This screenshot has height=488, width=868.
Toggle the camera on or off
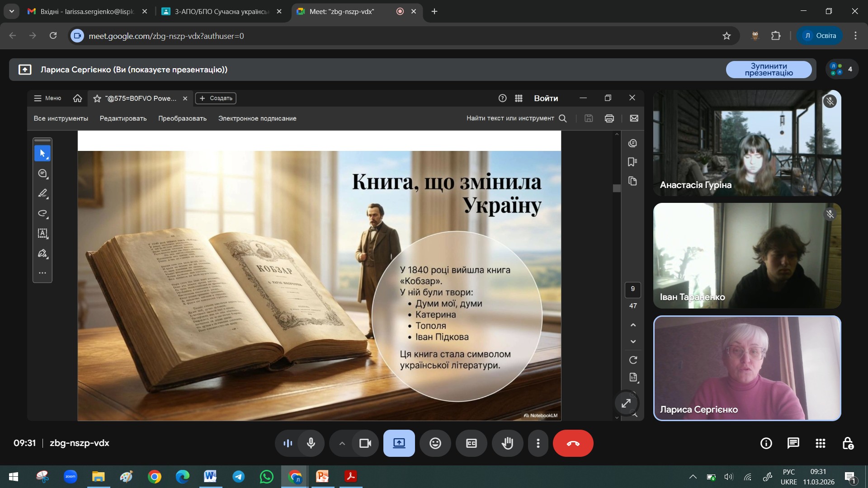(x=365, y=443)
